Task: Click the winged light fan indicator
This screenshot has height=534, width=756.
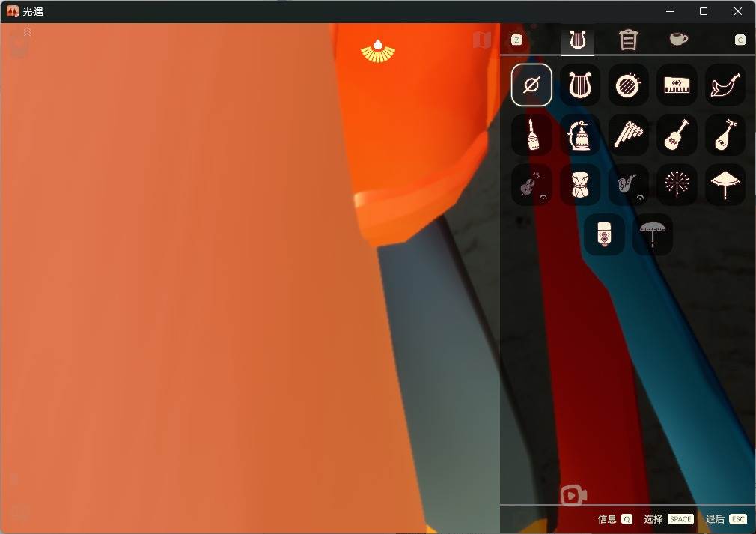Action: coord(378,51)
